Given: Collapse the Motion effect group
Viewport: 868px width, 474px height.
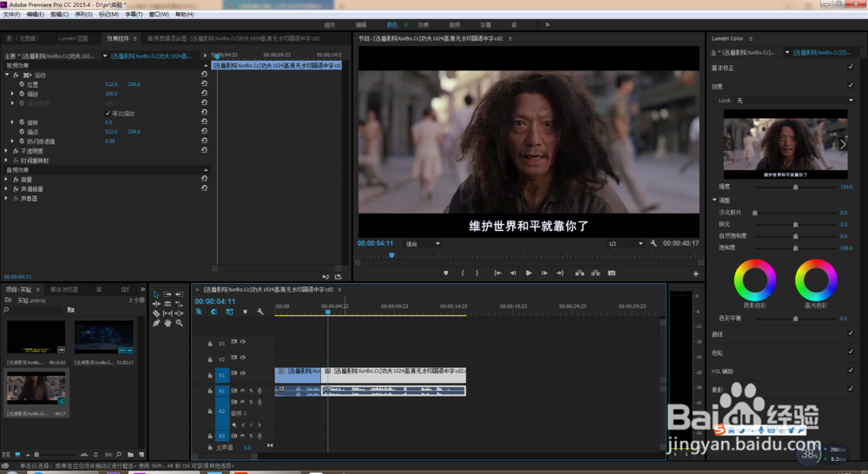Looking at the screenshot, I should pyautogui.click(x=7, y=75).
